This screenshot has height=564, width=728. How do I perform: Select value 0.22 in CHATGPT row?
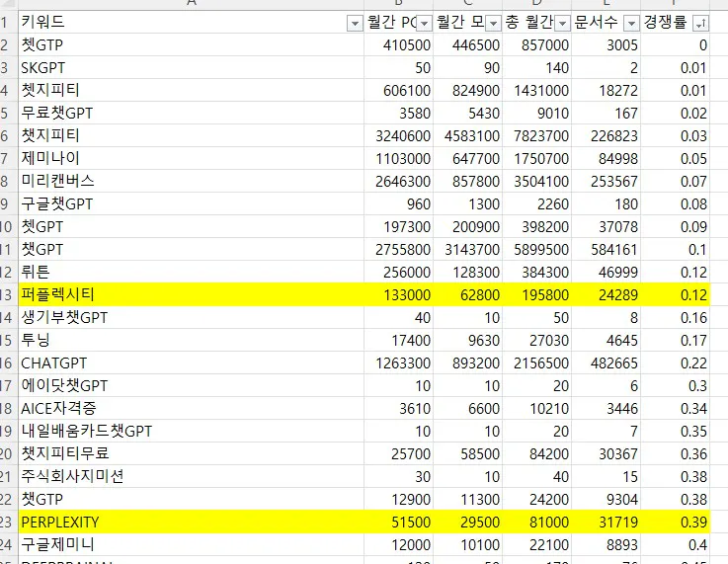tap(675, 363)
